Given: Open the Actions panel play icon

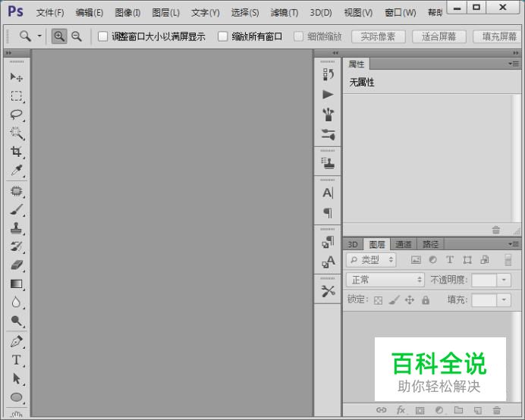Looking at the screenshot, I should pos(328,95).
